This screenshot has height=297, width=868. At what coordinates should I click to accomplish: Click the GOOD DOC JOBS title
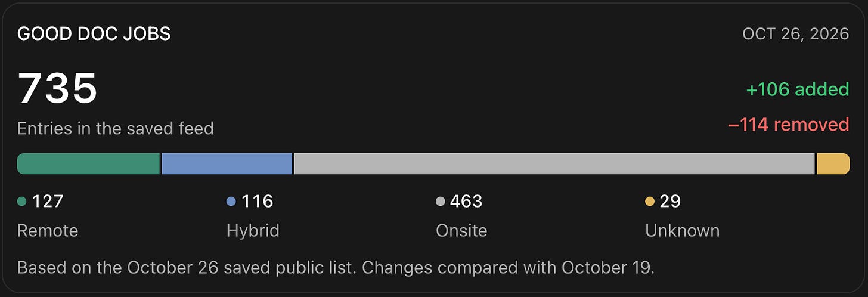[x=94, y=34]
